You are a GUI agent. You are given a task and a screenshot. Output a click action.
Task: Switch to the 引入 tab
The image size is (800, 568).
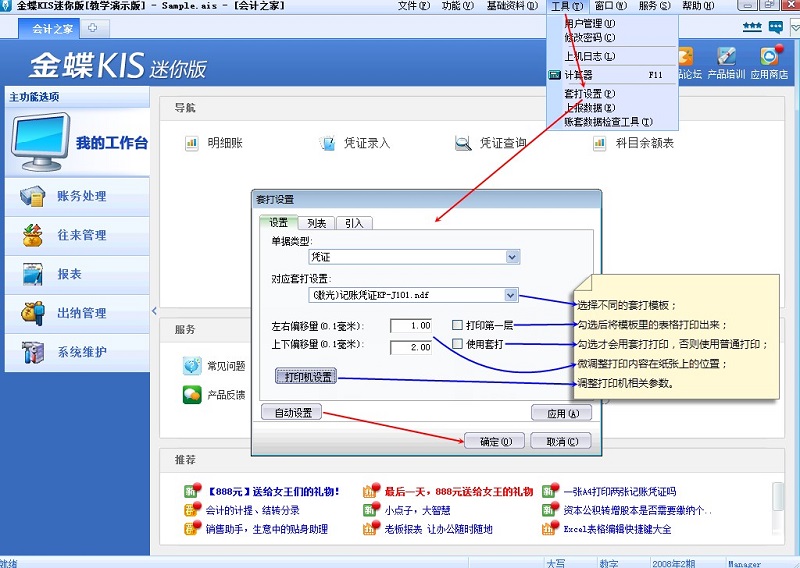(x=353, y=223)
